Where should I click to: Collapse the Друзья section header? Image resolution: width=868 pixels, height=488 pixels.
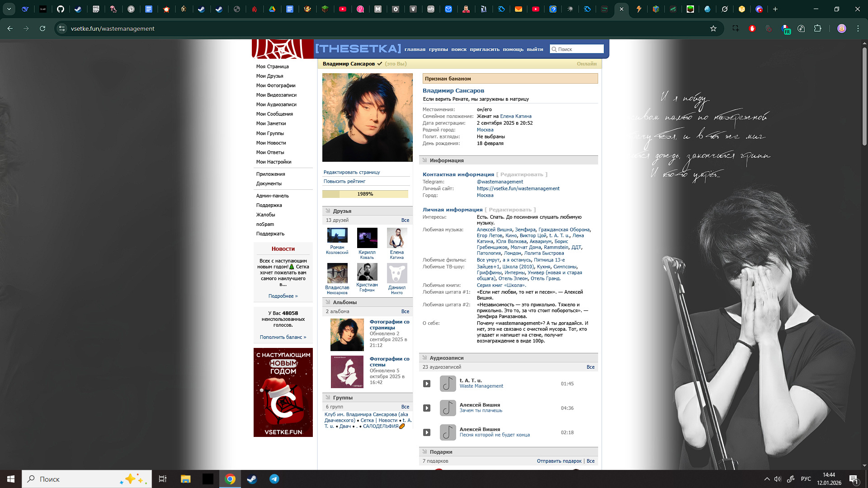[x=342, y=211]
